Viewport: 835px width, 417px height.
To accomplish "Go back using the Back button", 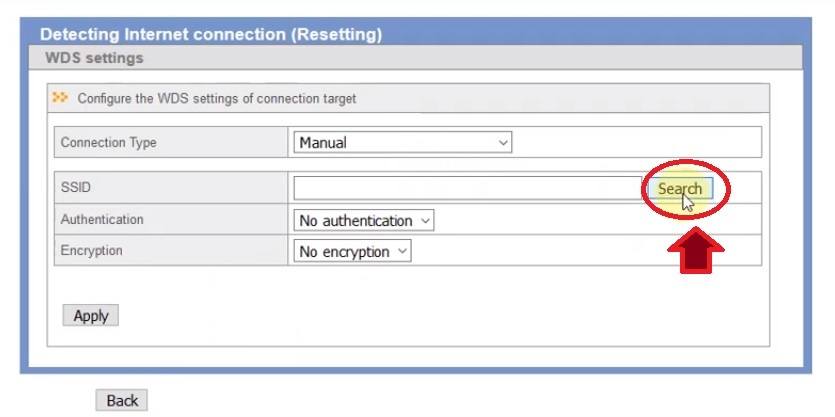I will coord(122,400).
